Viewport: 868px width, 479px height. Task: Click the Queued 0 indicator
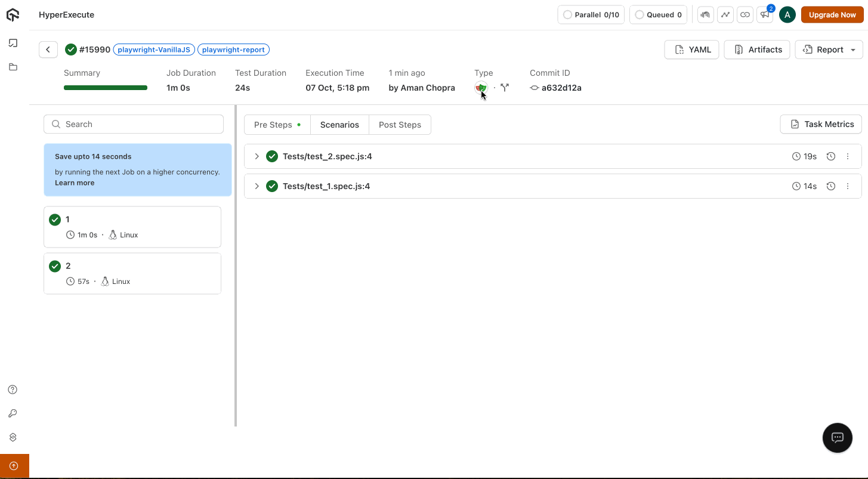click(658, 15)
